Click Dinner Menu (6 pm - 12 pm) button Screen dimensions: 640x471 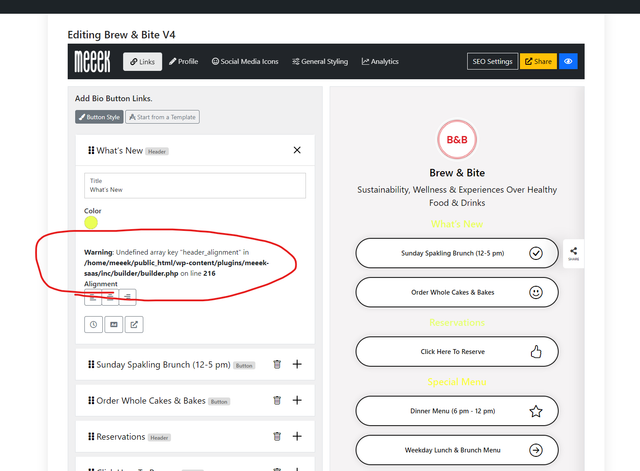[457, 411]
